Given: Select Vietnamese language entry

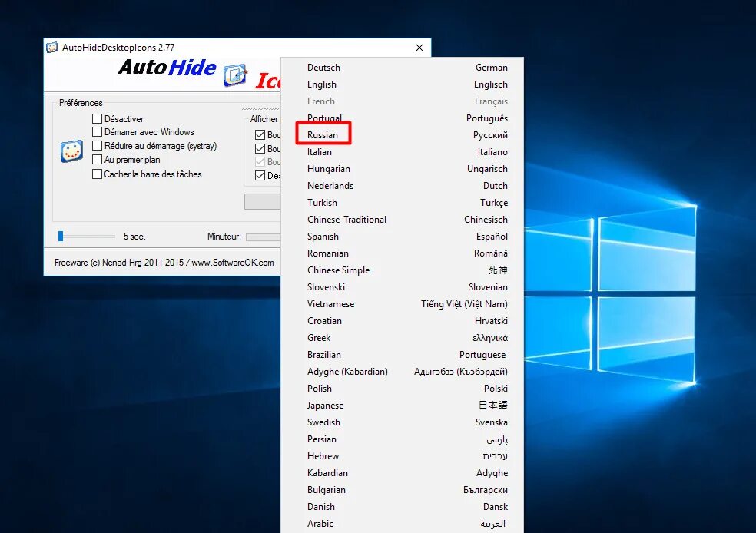Looking at the screenshot, I should tap(402, 303).
